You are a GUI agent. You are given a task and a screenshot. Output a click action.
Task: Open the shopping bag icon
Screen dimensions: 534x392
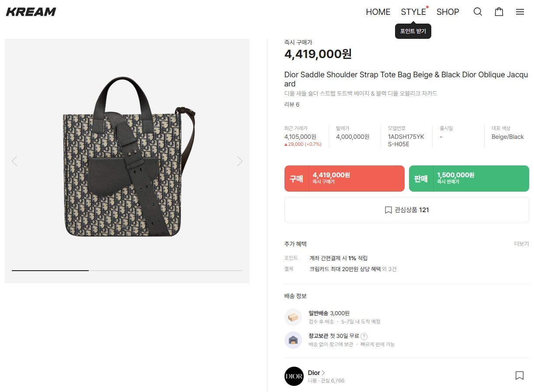click(499, 12)
